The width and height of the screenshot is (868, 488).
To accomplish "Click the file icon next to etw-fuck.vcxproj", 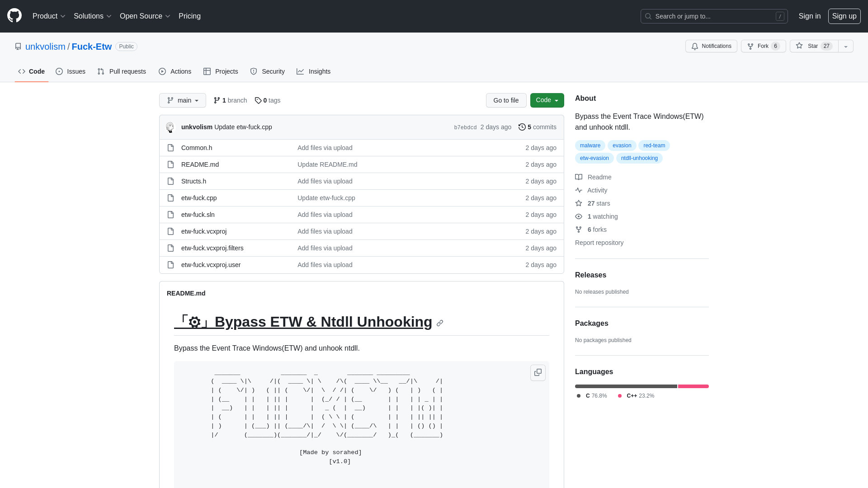I will click(170, 231).
